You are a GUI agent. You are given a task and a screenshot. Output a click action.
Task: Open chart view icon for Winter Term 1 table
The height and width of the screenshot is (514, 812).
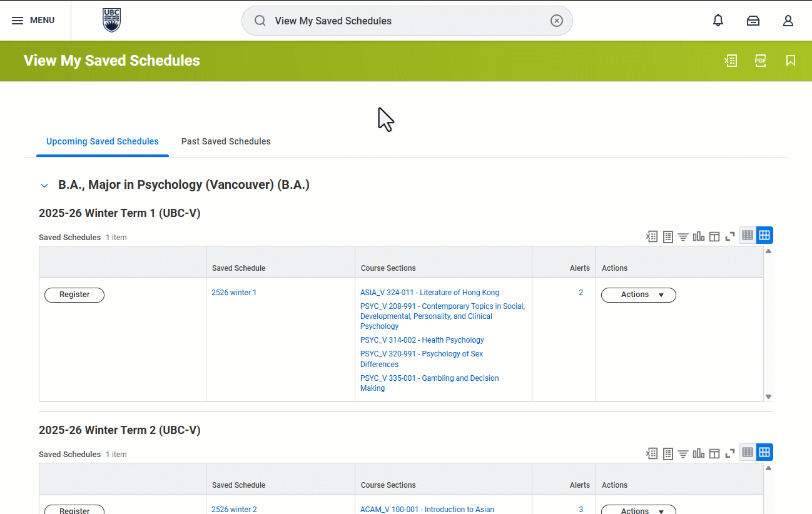699,236
